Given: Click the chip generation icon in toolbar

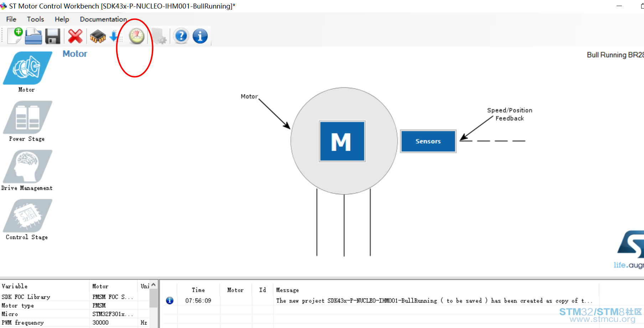Looking at the screenshot, I should pyautogui.click(x=98, y=36).
